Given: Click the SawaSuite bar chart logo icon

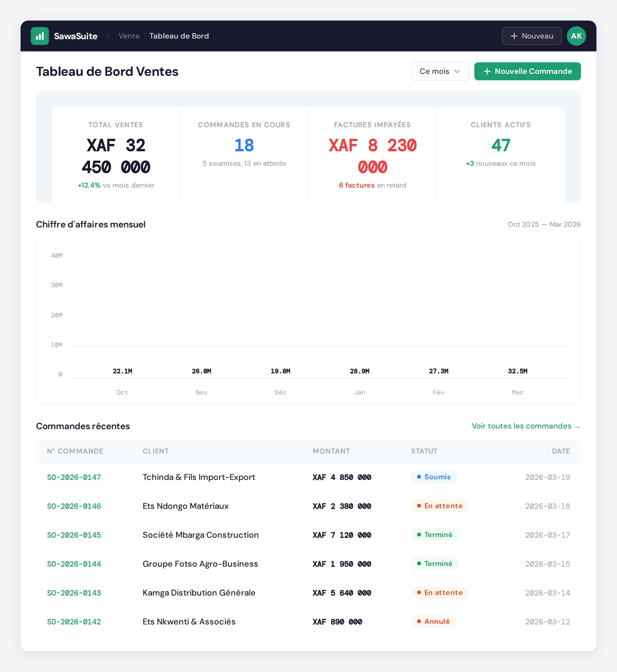Looking at the screenshot, I should coord(40,36).
